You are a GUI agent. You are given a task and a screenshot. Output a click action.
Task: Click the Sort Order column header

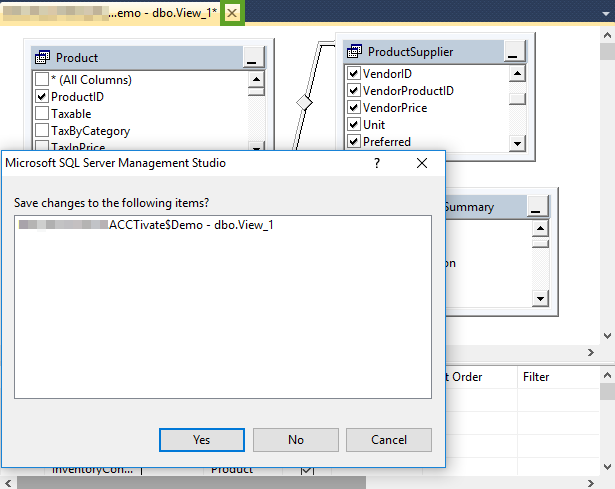tap(481, 377)
